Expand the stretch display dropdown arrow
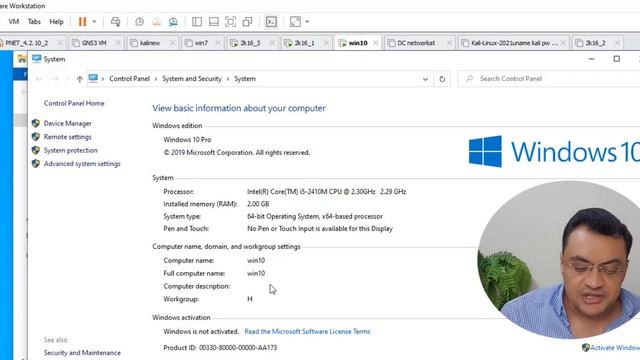 [x=307, y=22]
